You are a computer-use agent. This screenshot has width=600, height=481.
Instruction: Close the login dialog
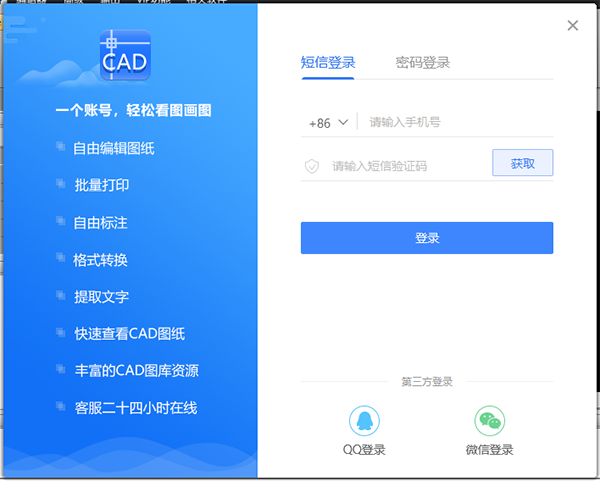pyautogui.click(x=573, y=26)
